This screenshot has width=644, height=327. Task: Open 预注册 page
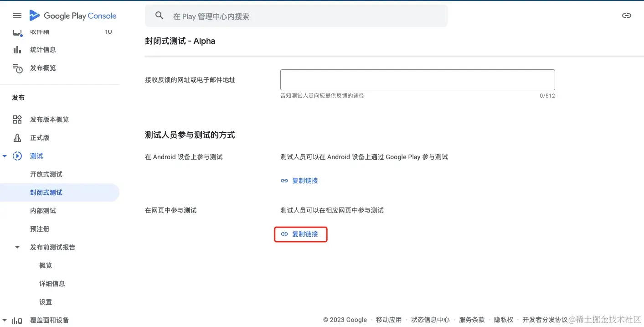click(x=40, y=229)
